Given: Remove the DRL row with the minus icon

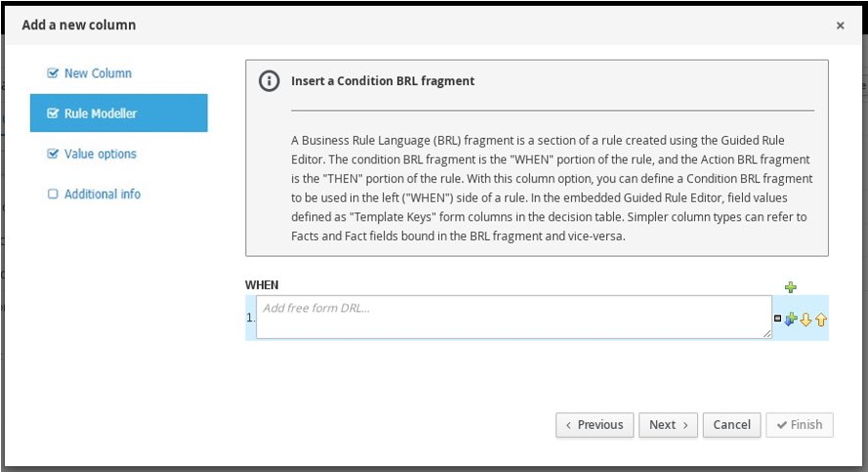Looking at the screenshot, I should [778, 319].
